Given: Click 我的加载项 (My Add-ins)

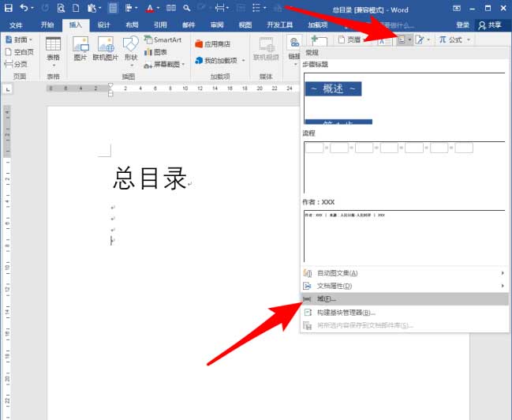Looking at the screenshot, I should pos(216,61).
